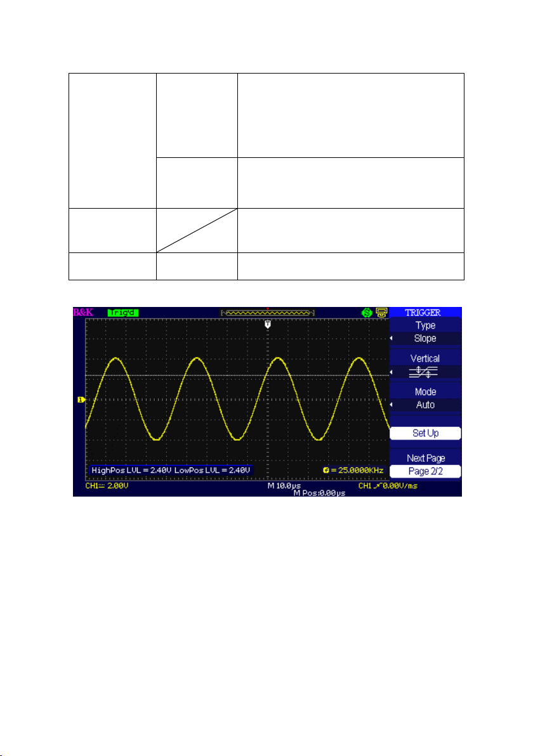Change the trigger Mode Auto option
The height and width of the screenshot is (756, 533).
coord(425,398)
